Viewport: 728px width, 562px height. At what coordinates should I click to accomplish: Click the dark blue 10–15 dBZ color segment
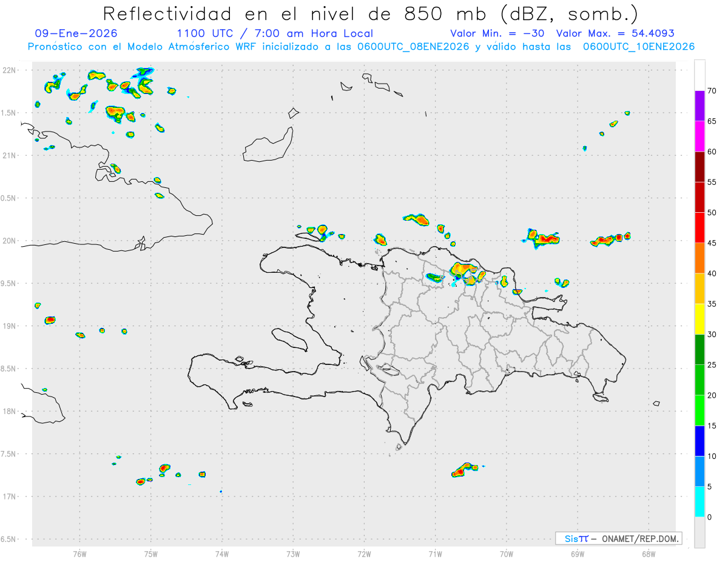click(699, 441)
